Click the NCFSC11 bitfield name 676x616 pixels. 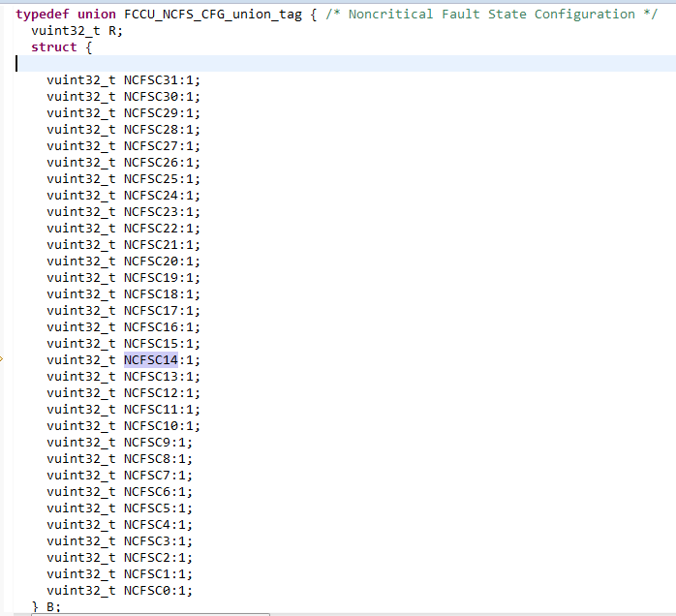(151, 410)
